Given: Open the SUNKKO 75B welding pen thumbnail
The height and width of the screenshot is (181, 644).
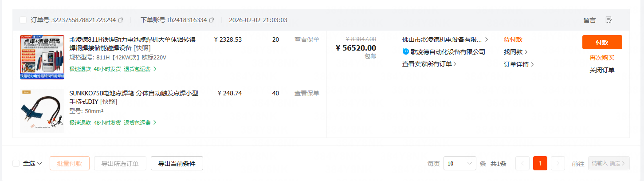Looking at the screenshot, I should click(x=42, y=111).
